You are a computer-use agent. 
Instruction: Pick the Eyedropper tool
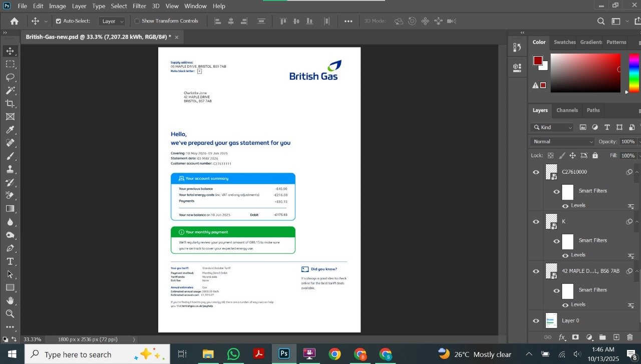point(10,130)
